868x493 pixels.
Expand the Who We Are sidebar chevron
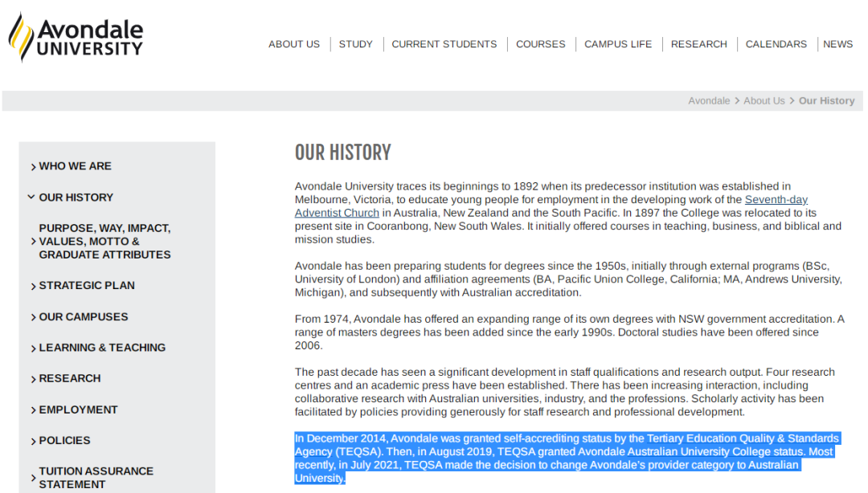33,167
